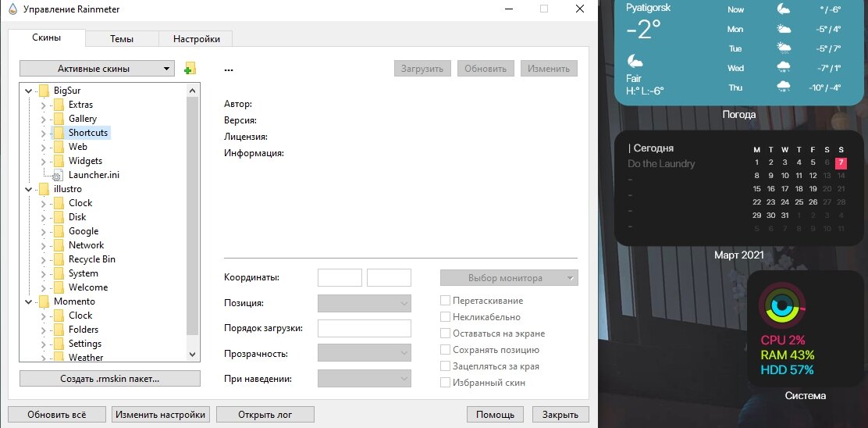Click Изменить настройки button

[161, 414]
